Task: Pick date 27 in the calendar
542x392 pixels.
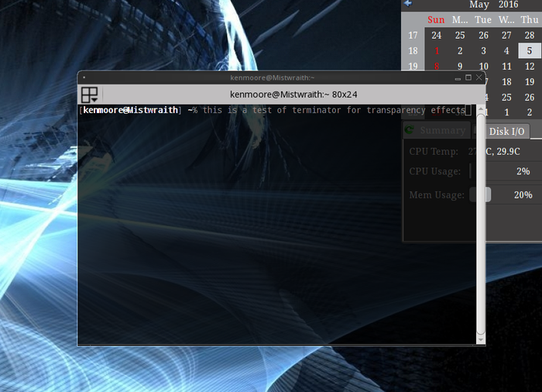Action: 506,36
